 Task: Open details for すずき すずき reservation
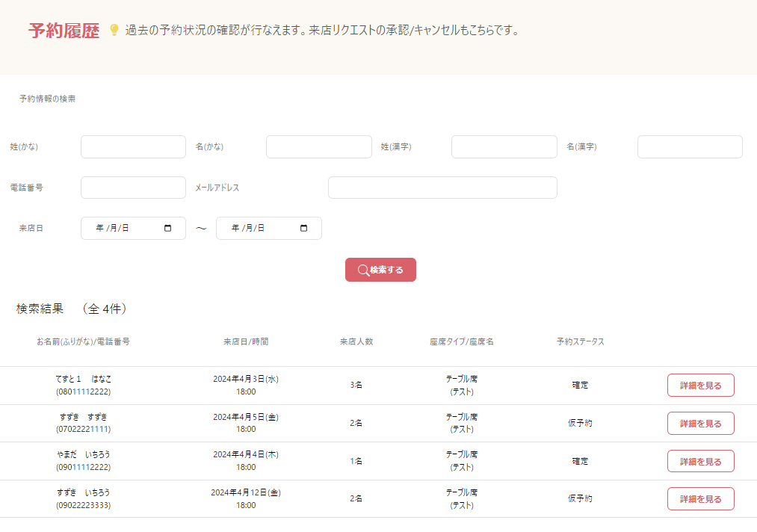click(x=700, y=423)
